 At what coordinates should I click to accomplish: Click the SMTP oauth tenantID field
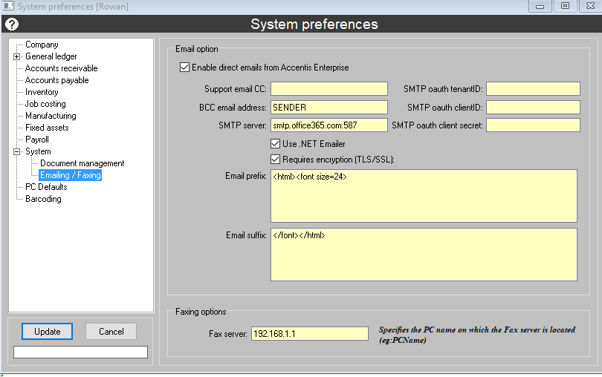tap(533, 89)
